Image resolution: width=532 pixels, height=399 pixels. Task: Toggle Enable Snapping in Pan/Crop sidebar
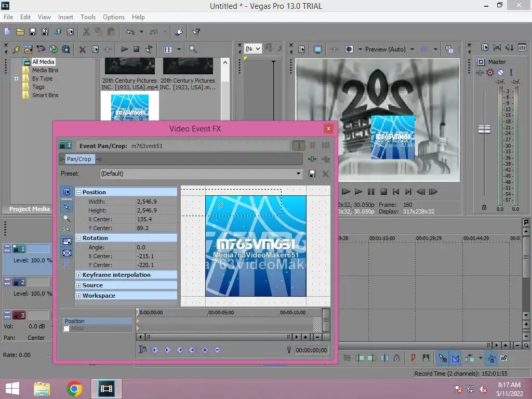coord(66,230)
